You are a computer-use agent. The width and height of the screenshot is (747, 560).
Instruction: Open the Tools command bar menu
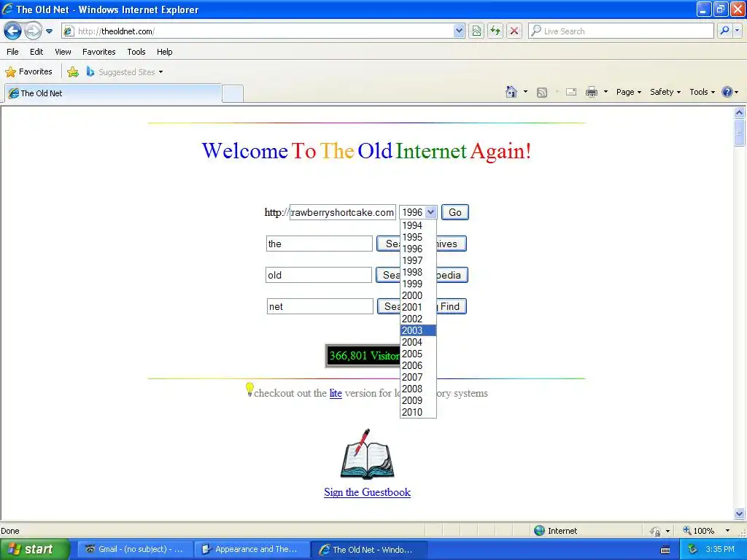tap(702, 92)
